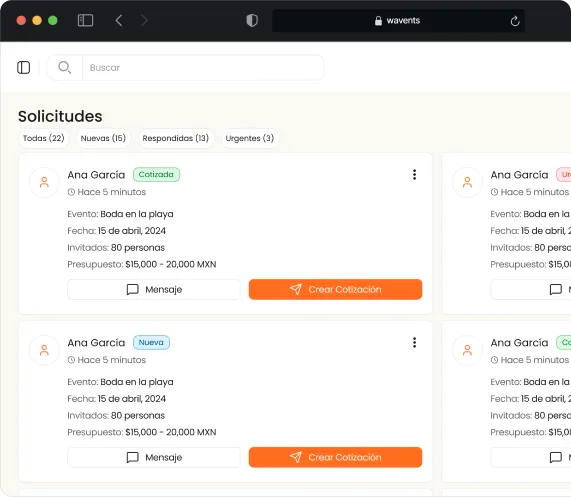Screen dimensions: 571x497
Task: Select the Nuevas (15) filter
Action: click(x=103, y=138)
